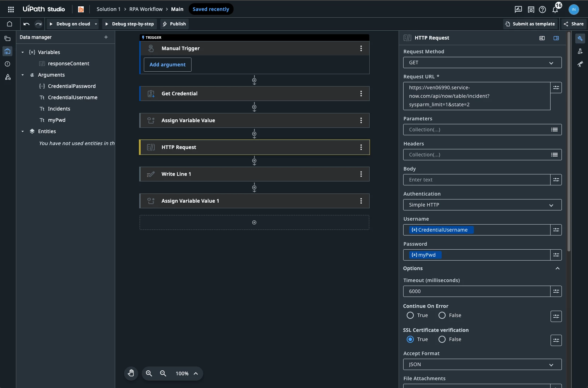This screenshot has height=388, width=588.
Task: Collapse the Variables tree node
Action: coord(23,52)
